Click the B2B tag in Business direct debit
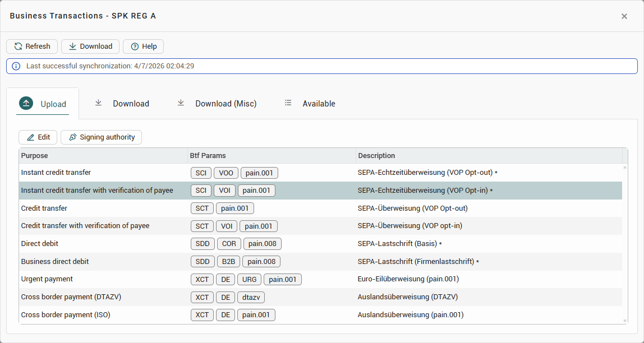 pos(228,262)
